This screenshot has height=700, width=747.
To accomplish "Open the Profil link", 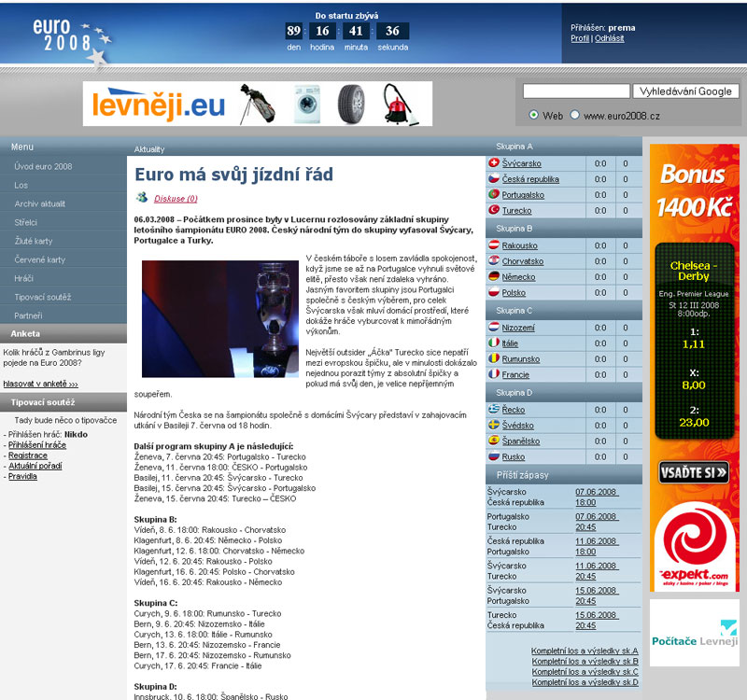I will (x=580, y=38).
